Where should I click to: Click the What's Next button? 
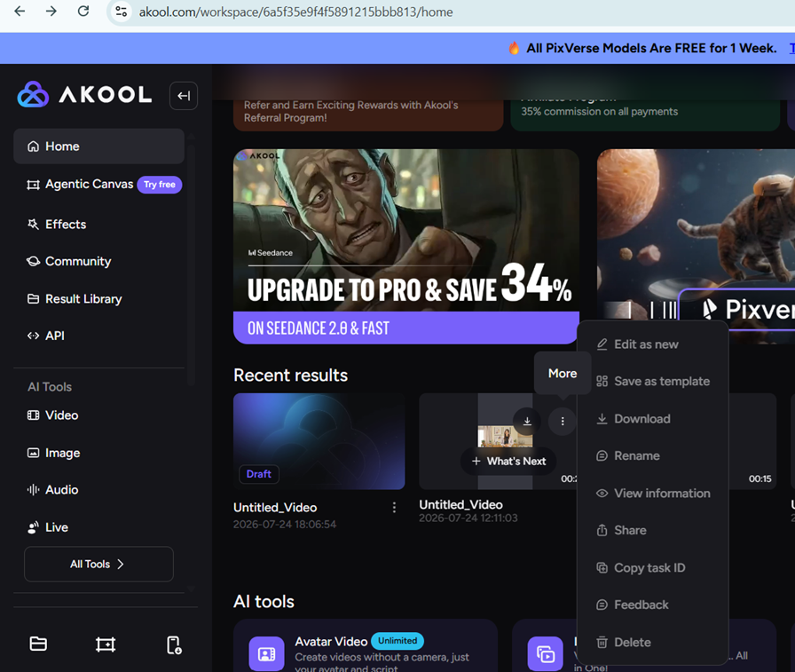(x=508, y=461)
